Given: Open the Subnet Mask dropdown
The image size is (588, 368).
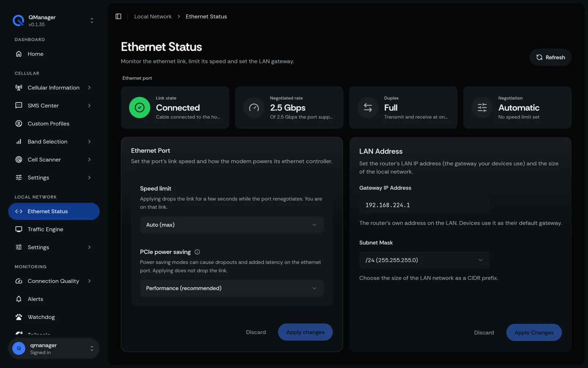Looking at the screenshot, I should (x=424, y=260).
